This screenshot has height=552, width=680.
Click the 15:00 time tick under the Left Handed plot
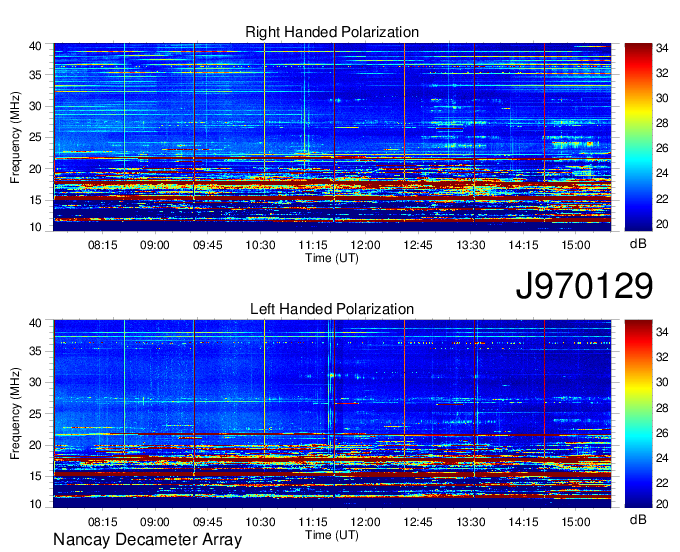coord(576,522)
